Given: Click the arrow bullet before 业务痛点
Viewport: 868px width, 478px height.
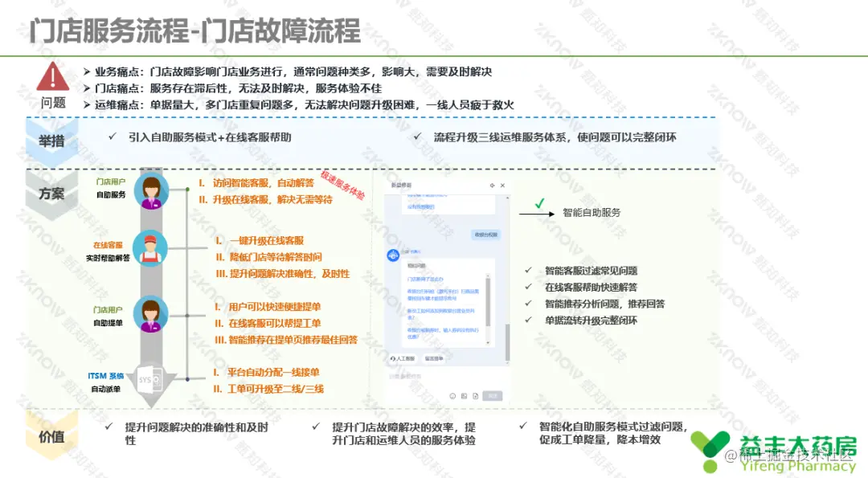Looking at the screenshot, I should coord(87,71).
